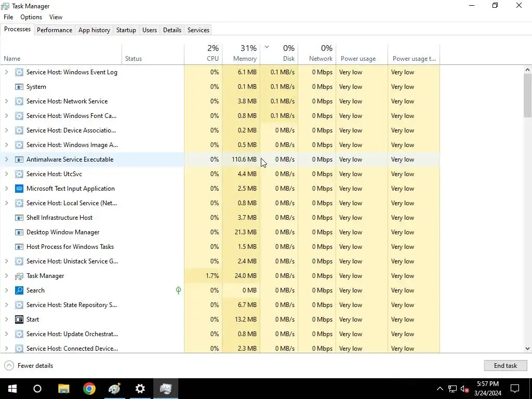Switch to the Details tab
This screenshot has width=532, height=399.
pos(172,30)
